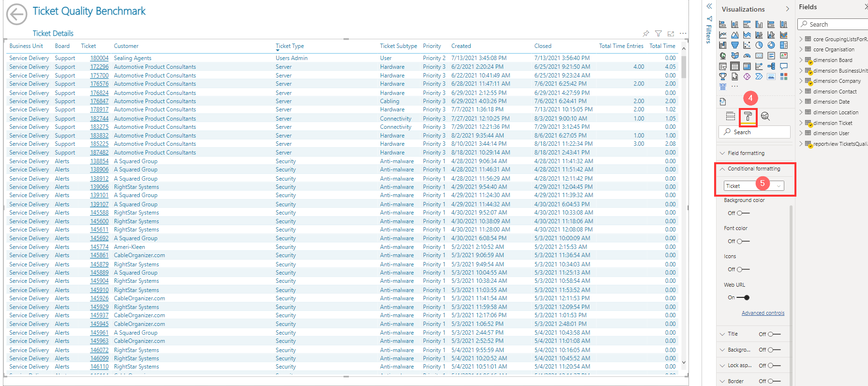Viewport: 868px width, 386px height.
Task: Expand the dimension Ticket table
Action: [801, 123]
